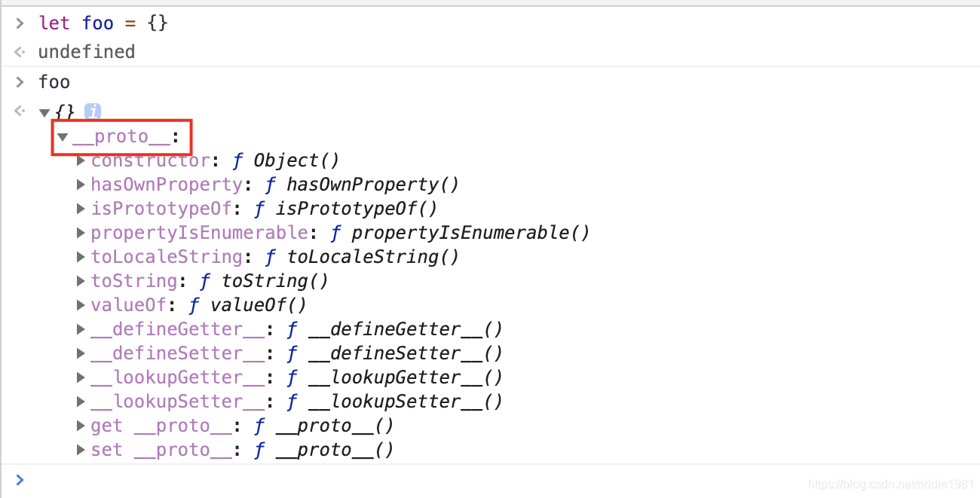Viewport: 980px width, 498px height.
Task: Expand the __defineGetter__ entry
Action: click(81, 329)
